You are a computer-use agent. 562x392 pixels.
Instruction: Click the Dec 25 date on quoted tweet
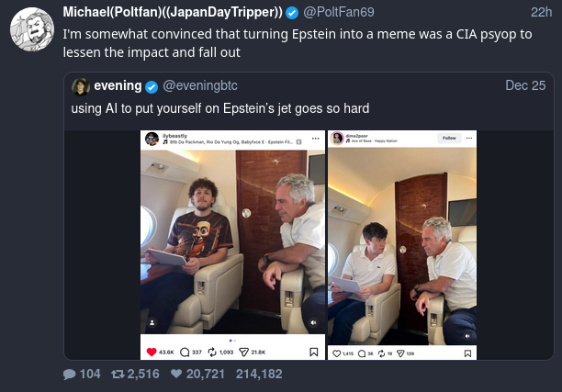click(x=525, y=85)
